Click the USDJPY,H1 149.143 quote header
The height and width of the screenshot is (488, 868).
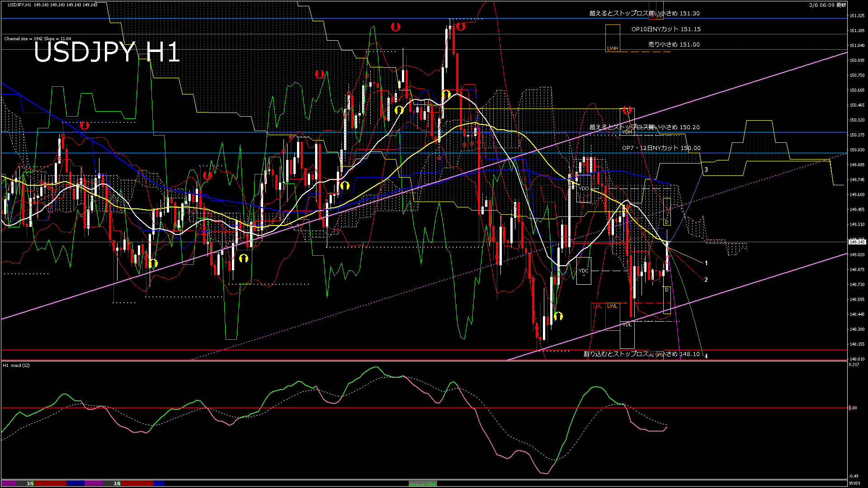(52, 5)
